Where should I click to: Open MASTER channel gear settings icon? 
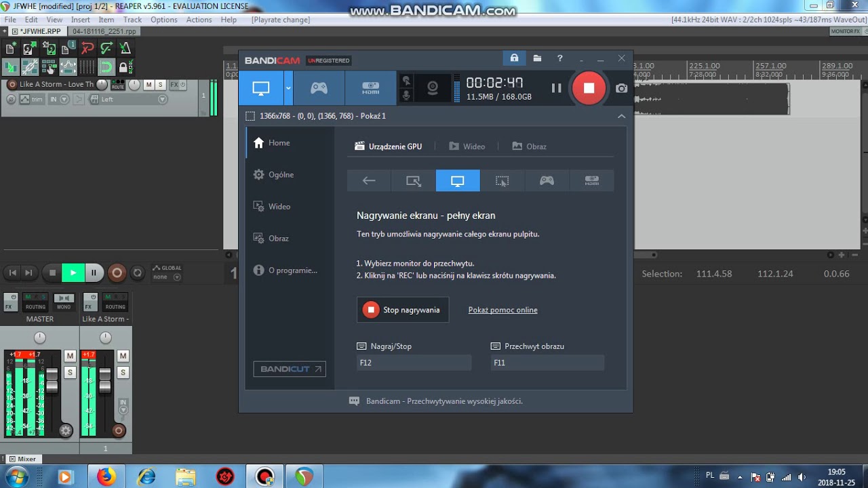pyautogui.click(x=66, y=430)
